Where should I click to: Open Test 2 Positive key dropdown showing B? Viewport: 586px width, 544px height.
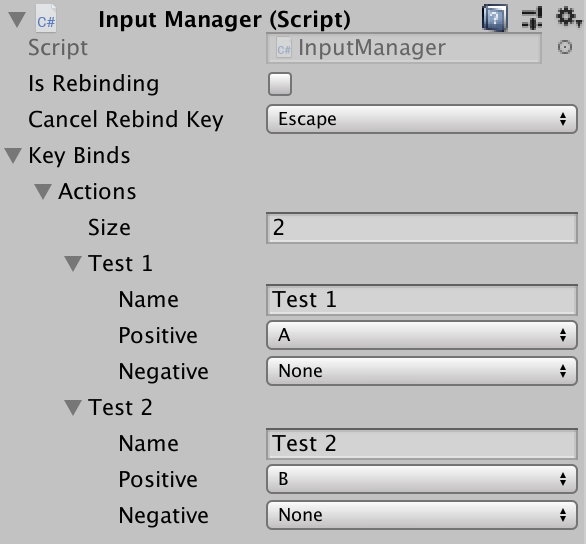click(422, 479)
